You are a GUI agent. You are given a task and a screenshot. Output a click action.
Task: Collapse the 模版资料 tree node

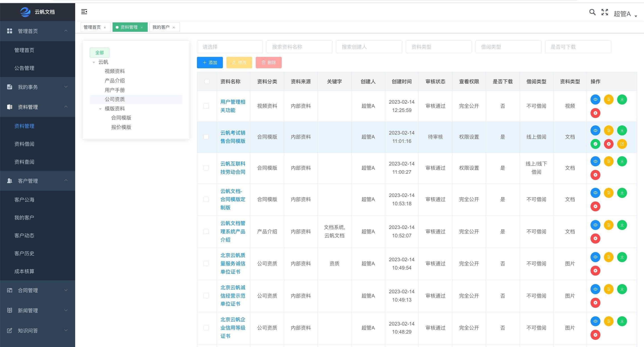(100, 109)
